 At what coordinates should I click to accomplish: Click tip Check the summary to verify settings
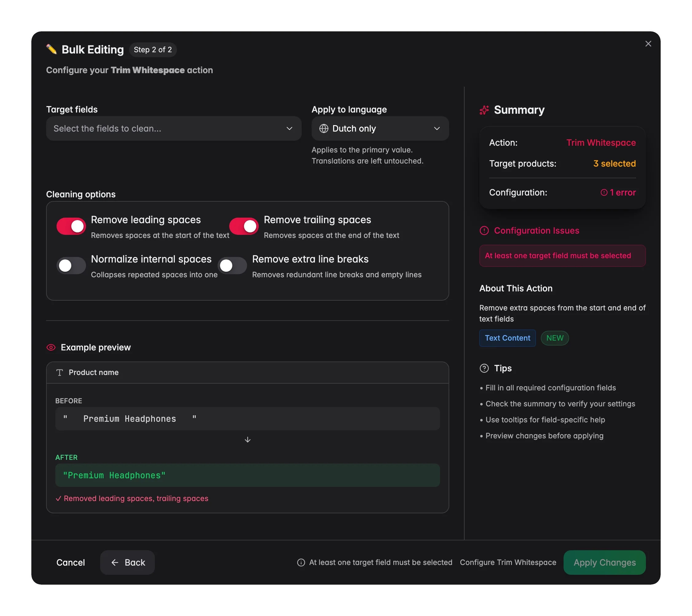point(560,404)
